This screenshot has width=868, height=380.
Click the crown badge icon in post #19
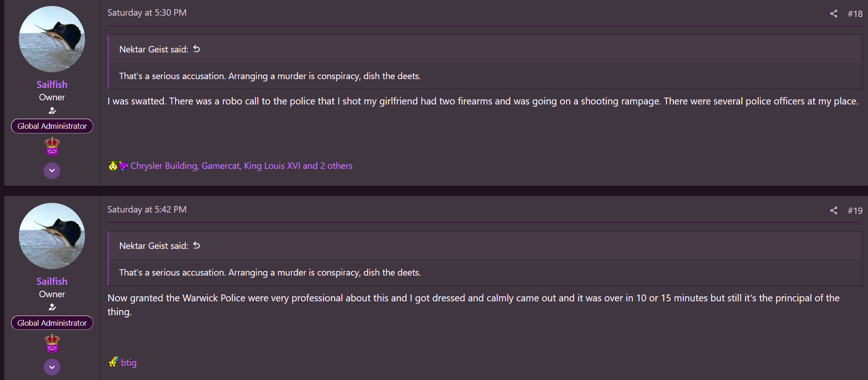click(52, 344)
